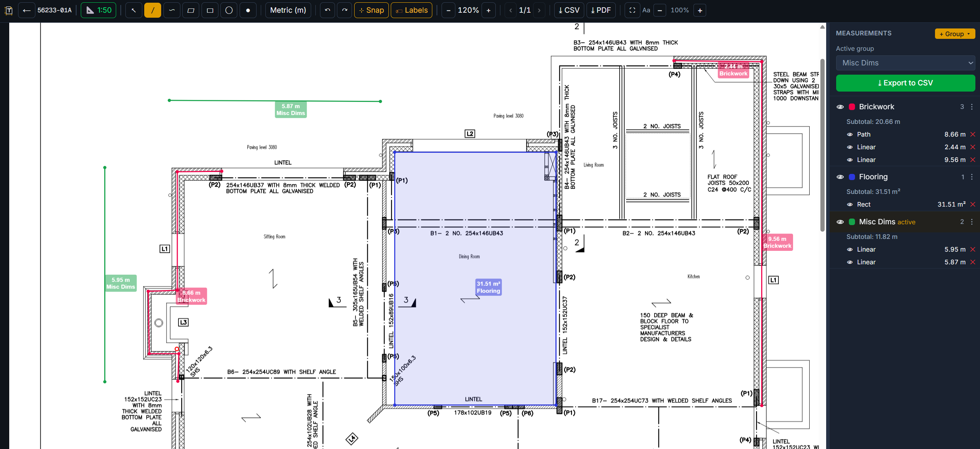Select the Flooring group header
Viewport: 980px width, 449px height.
point(905,177)
